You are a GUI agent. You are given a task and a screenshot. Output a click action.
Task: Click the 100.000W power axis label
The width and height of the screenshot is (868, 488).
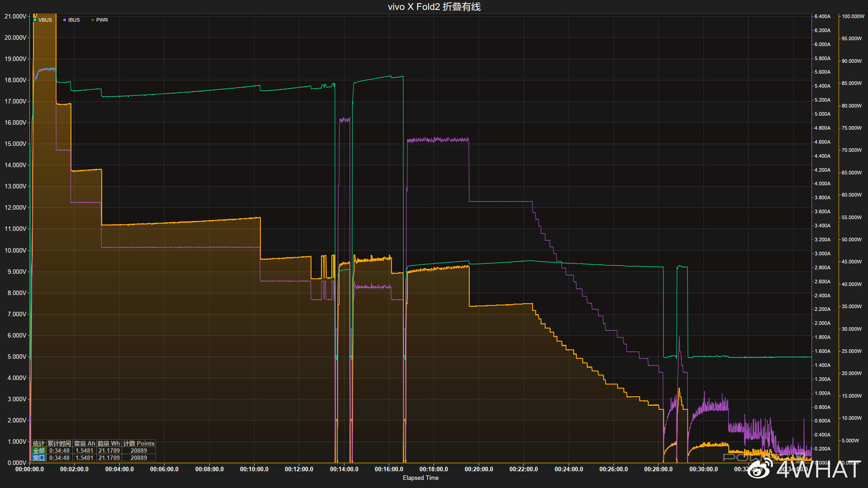click(x=853, y=16)
